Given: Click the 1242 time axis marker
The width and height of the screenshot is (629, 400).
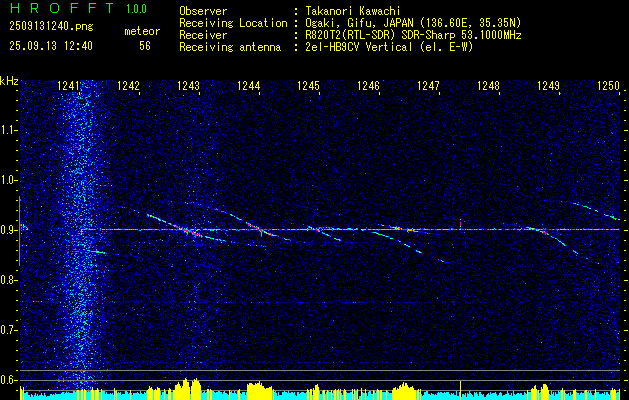Looking at the screenshot, I should pyautogui.click(x=128, y=86).
